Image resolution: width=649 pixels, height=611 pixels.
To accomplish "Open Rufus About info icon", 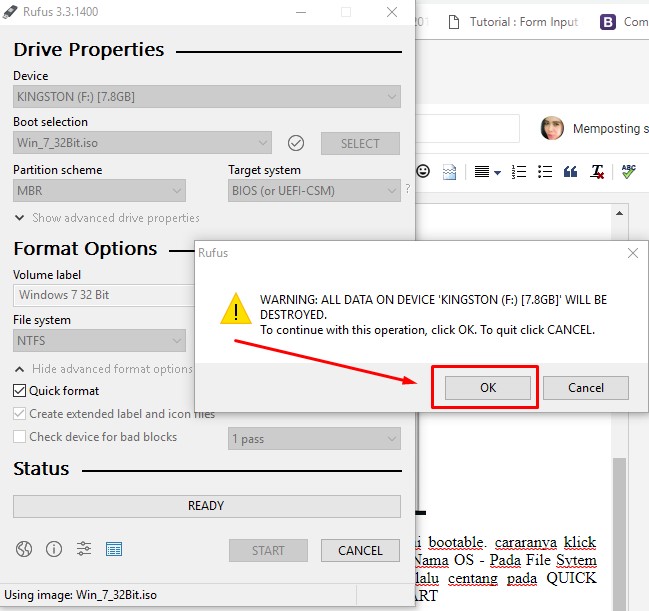I will 54,549.
